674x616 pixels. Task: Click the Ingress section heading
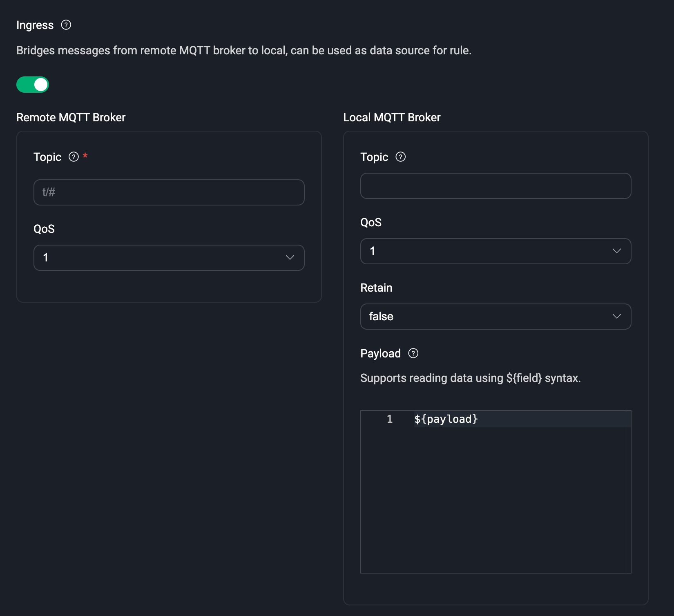pyautogui.click(x=35, y=25)
